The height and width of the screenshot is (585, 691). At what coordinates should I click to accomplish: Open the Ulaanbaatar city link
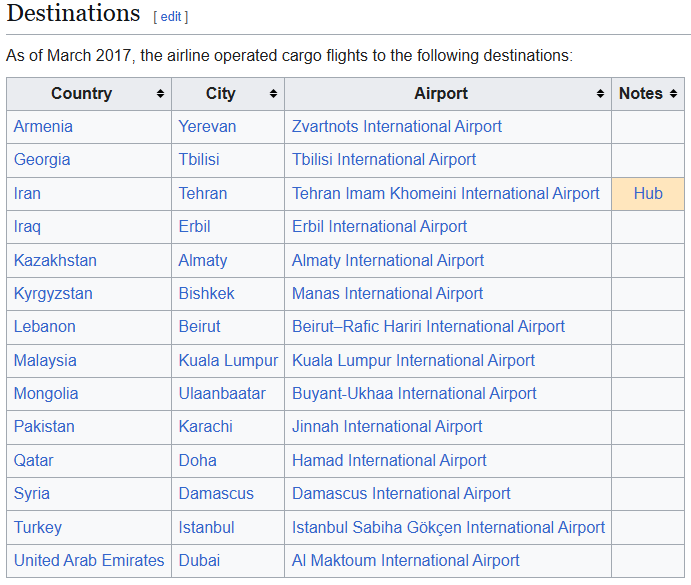pyautogui.click(x=222, y=394)
